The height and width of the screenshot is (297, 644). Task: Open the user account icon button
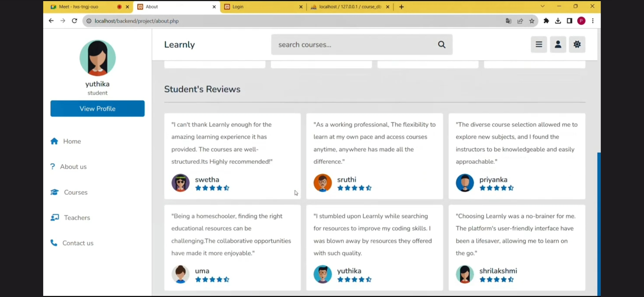[558, 44]
